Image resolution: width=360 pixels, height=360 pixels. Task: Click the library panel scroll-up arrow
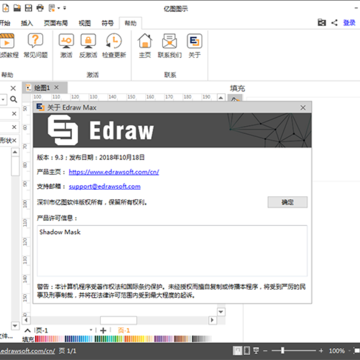[15, 152]
